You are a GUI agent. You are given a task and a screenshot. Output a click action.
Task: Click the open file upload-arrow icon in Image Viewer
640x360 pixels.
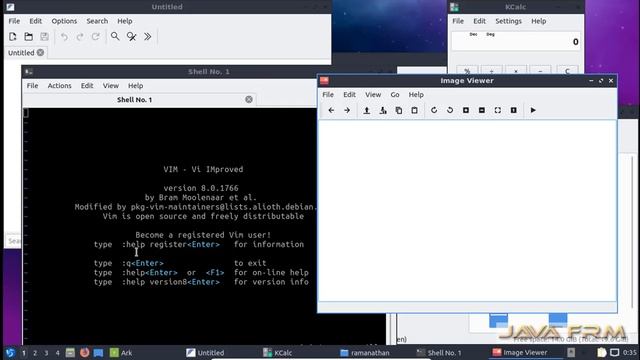(x=367, y=110)
